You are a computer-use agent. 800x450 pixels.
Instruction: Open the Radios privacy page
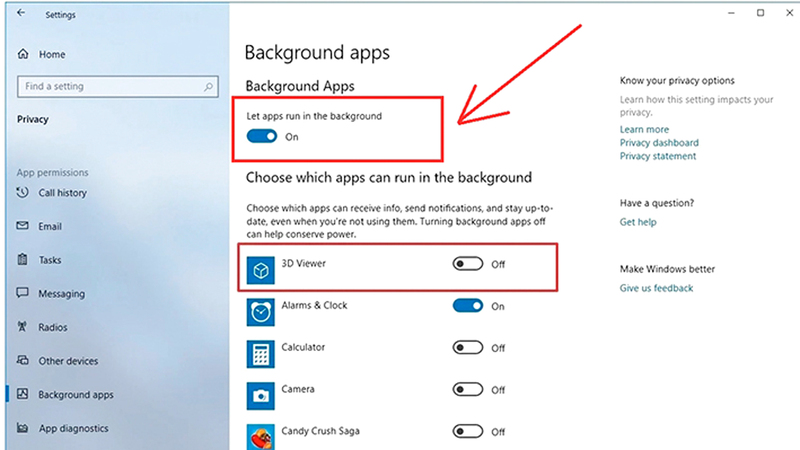pos(52,327)
